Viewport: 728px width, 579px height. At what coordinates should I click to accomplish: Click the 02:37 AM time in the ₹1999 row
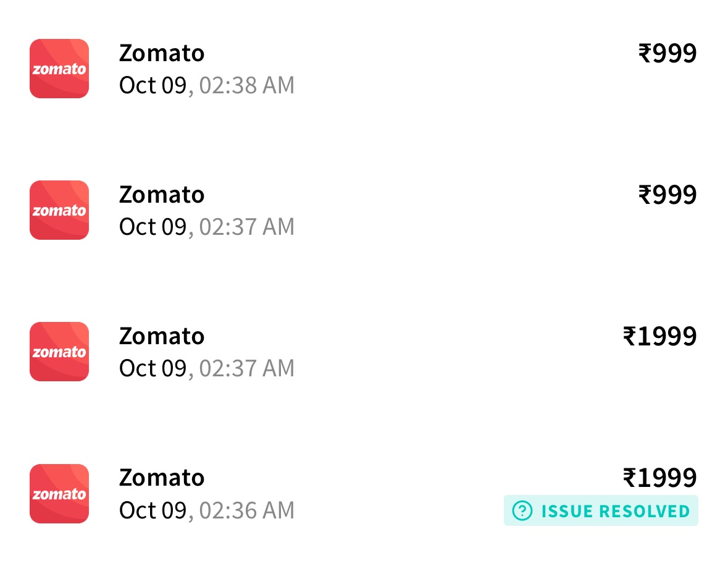point(246,368)
